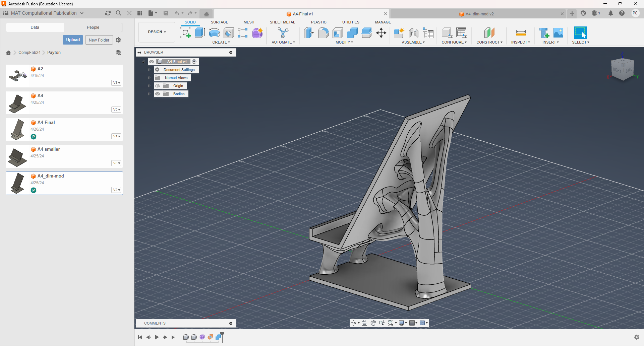The width and height of the screenshot is (644, 346).
Task: Close the A4-Final v1 document tab
Action: pos(386,14)
